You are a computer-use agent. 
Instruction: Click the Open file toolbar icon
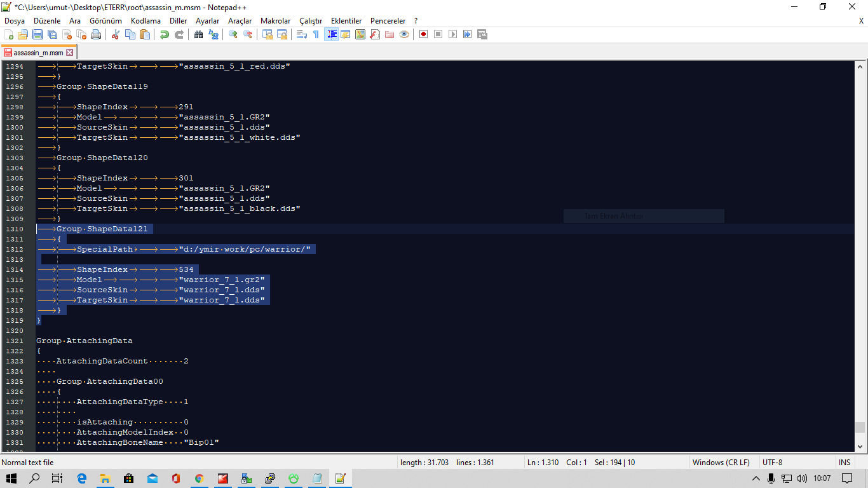coord(23,34)
